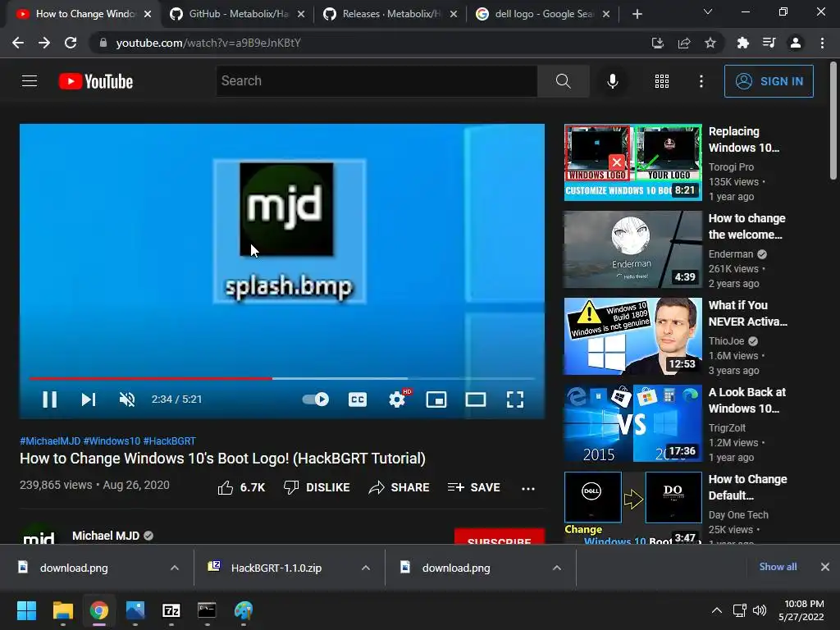Show hidden tray icons chevron
The height and width of the screenshot is (630, 840).
pyautogui.click(x=716, y=610)
